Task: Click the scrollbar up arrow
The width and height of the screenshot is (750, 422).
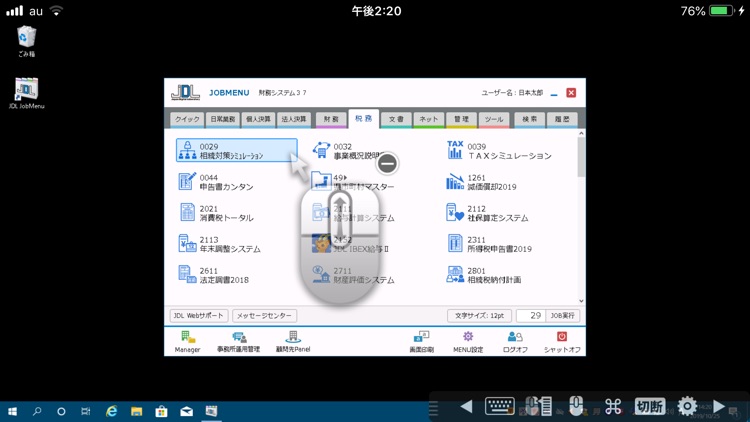Action: point(581,133)
